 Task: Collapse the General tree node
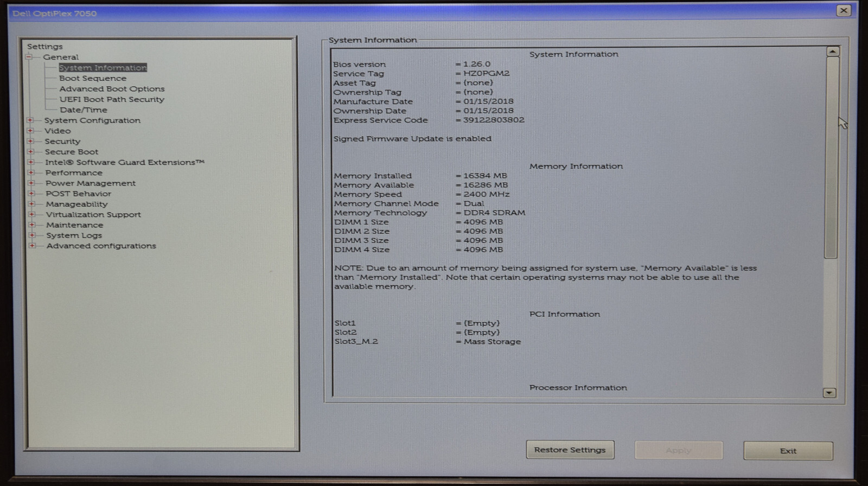29,57
